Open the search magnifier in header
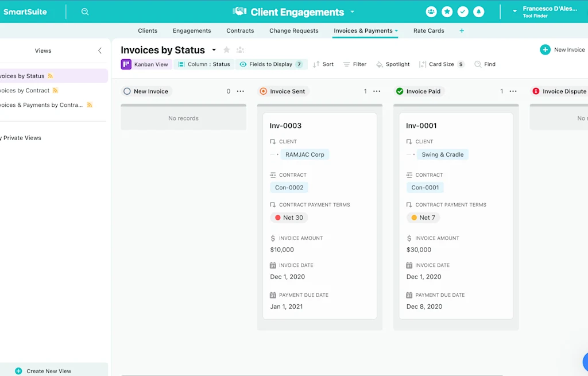The width and height of the screenshot is (588, 376). [x=85, y=11]
